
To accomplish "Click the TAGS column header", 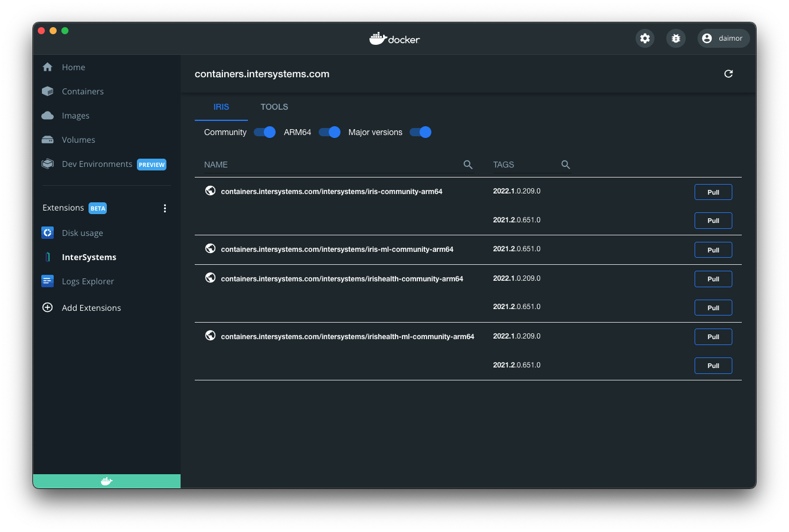I will point(503,165).
